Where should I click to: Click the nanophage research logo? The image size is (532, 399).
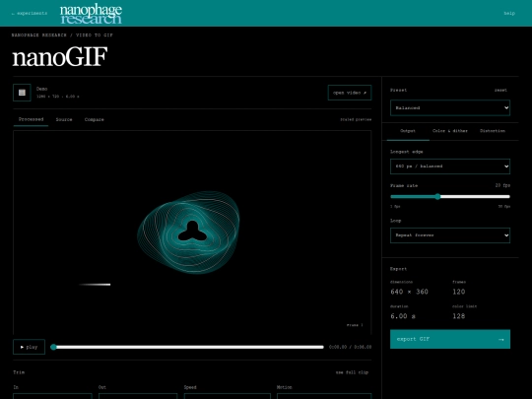(x=91, y=14)
